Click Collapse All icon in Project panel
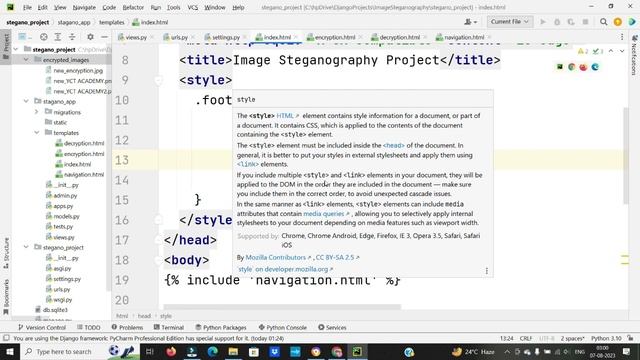Screen dimensions: 640x360 72,37
